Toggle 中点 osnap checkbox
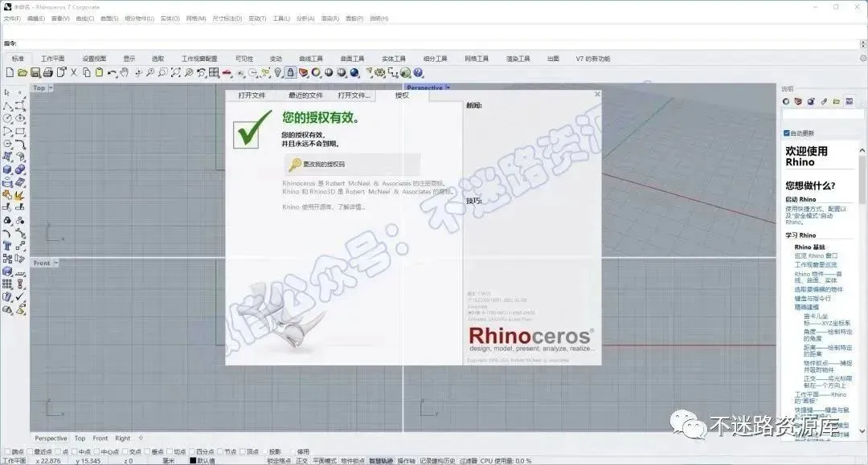868x465 pixels. (x=75, y=451)
